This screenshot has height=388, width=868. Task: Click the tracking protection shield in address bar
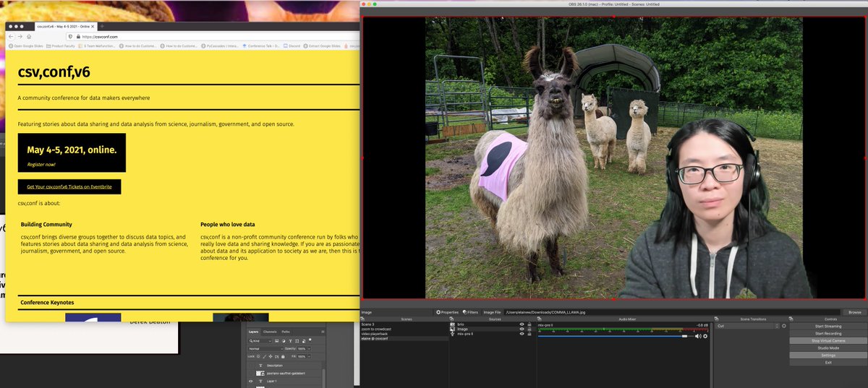[x=70, y=36]
